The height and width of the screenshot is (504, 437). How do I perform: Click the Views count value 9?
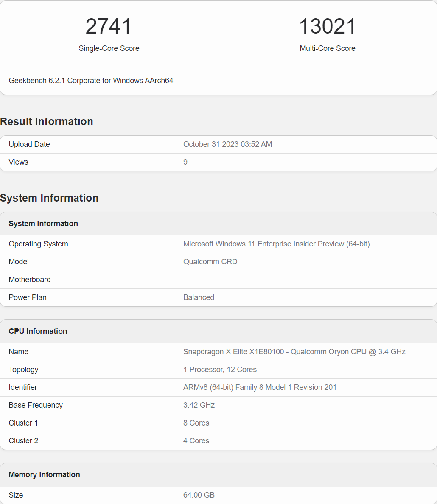point(185,162)
